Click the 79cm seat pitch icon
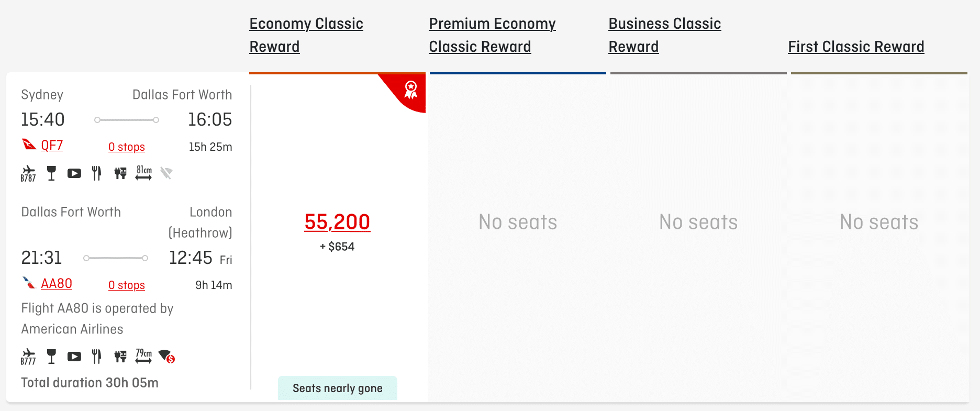Viewport: 980px width, 411px height. 143,356
